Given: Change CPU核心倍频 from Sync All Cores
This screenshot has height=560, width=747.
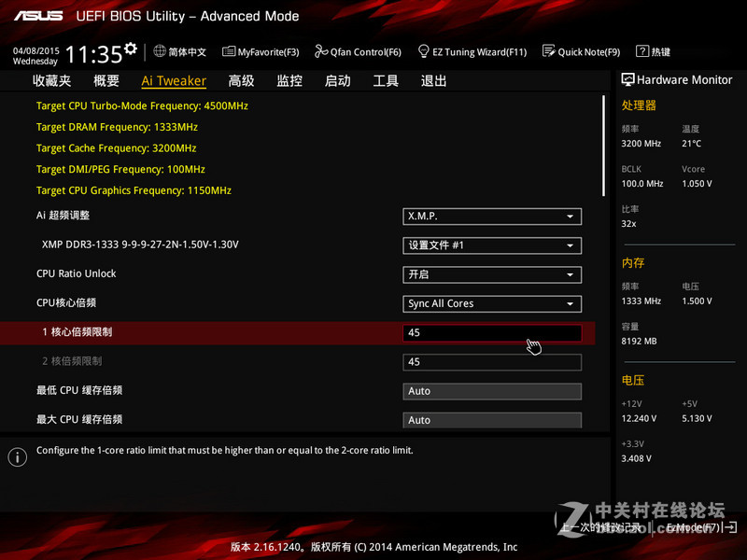Looking at the screenshot, I should (492, 303).
